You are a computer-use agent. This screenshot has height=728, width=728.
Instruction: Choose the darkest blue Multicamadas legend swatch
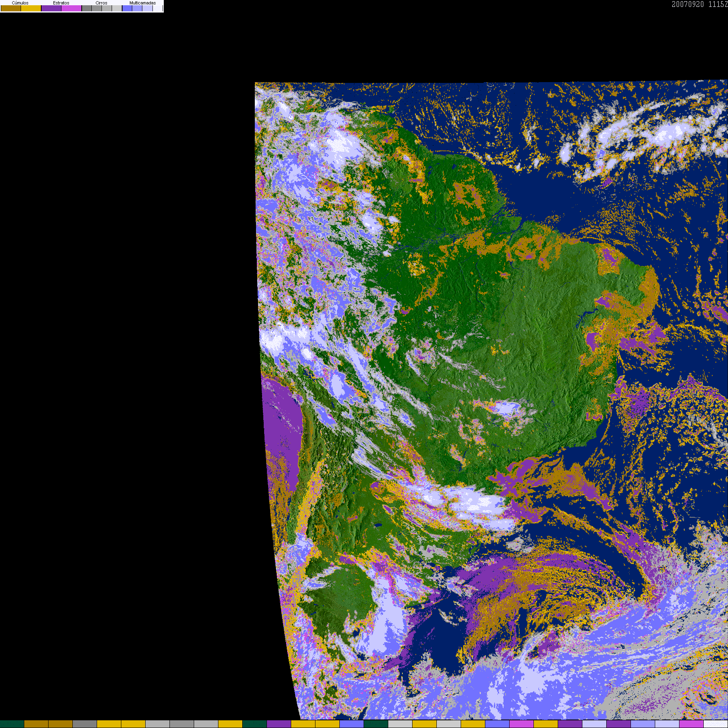pos(127,8)
